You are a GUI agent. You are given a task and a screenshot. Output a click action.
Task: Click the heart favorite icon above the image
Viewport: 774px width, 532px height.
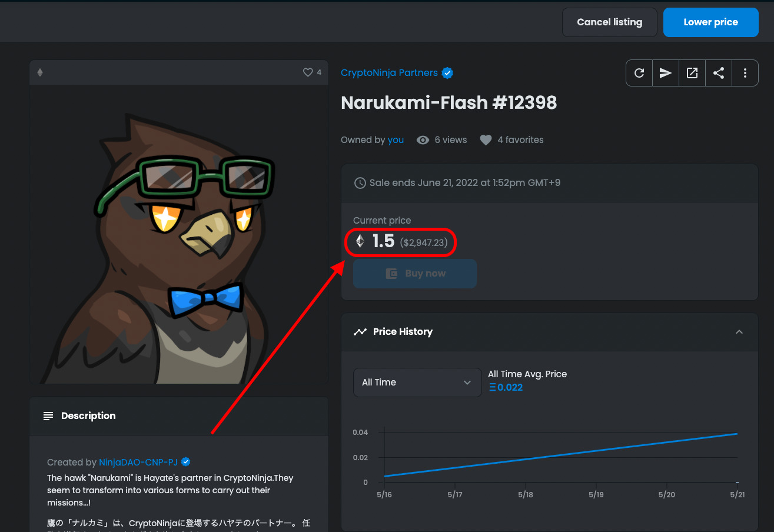point(308,72)
